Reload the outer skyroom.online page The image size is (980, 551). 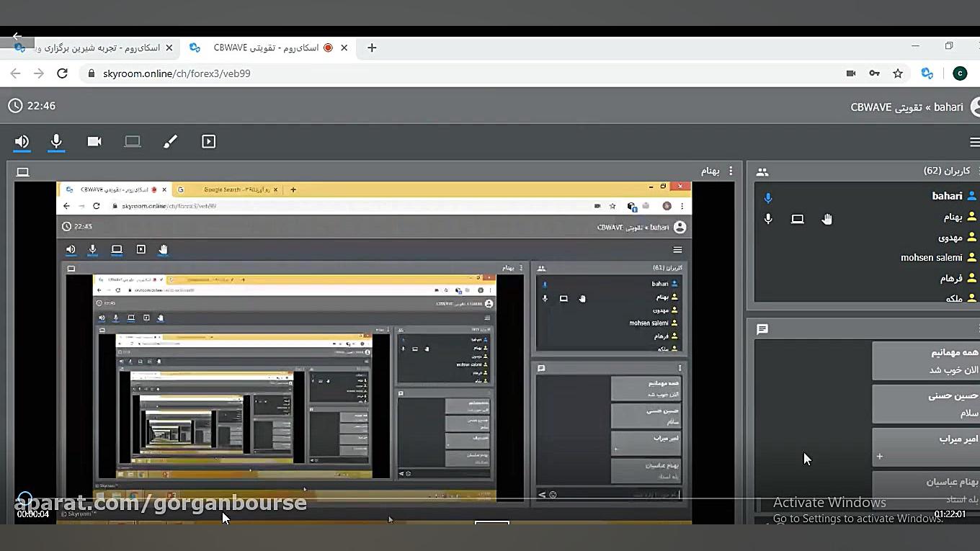click(x=63, y=73)
